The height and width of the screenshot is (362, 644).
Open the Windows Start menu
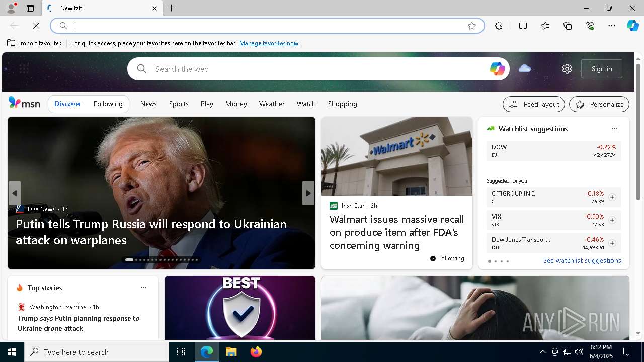click(12, 352)
